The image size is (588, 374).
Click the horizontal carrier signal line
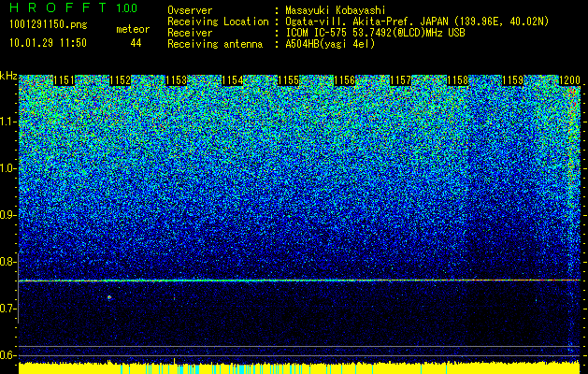tap(299, 280)
